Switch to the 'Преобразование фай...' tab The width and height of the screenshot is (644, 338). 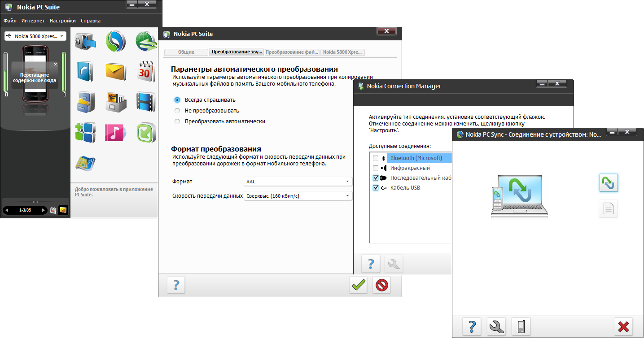(x=292, y=52)
